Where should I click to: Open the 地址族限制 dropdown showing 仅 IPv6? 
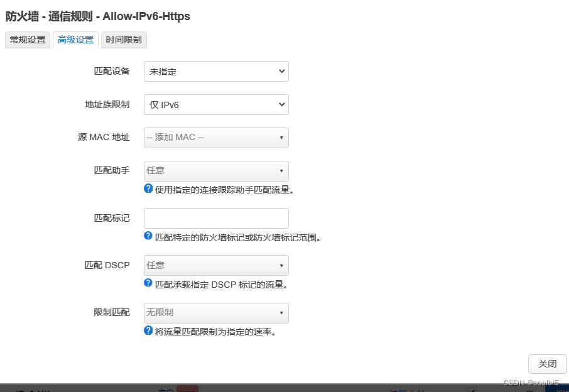[x=216, y=104]
